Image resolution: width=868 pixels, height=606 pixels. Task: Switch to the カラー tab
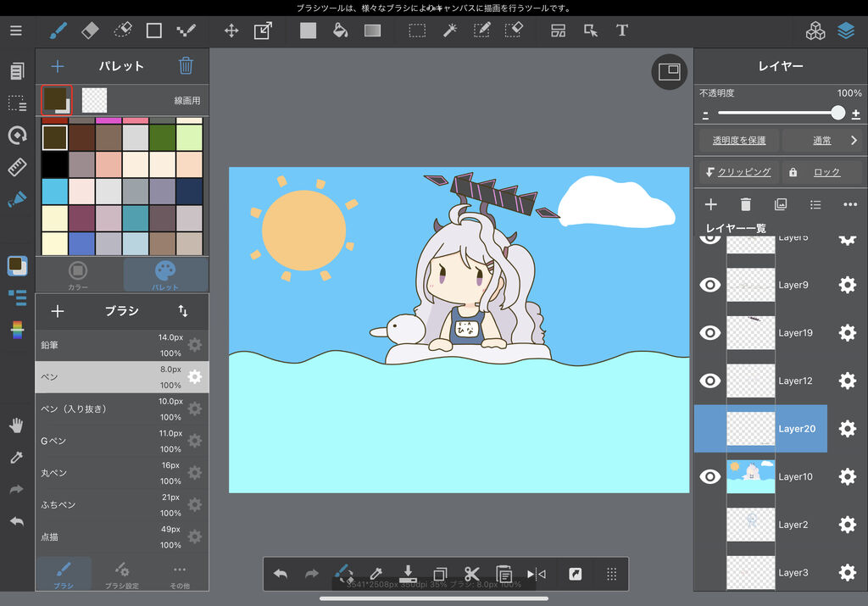pos(78,275)
